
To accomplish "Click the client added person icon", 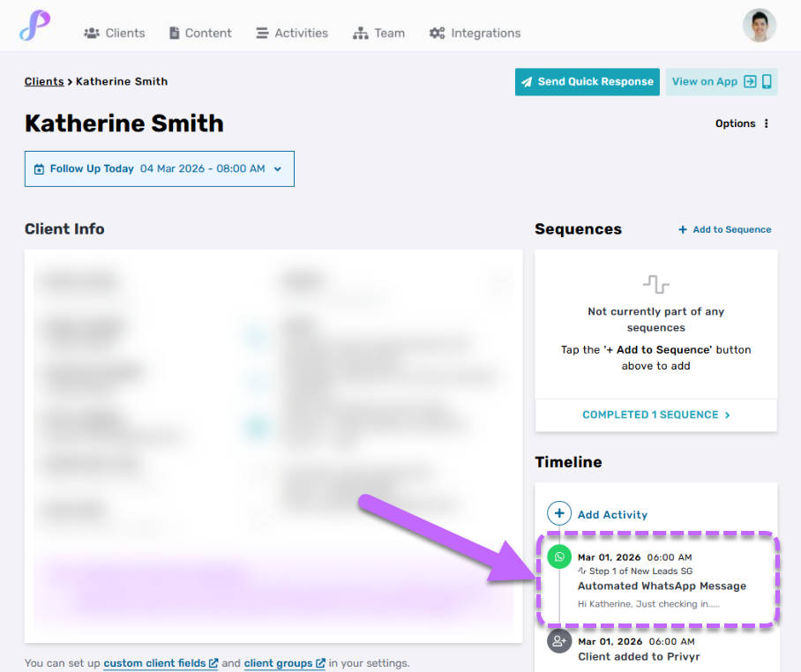I will pyautogui.click(x=559, y=640).
